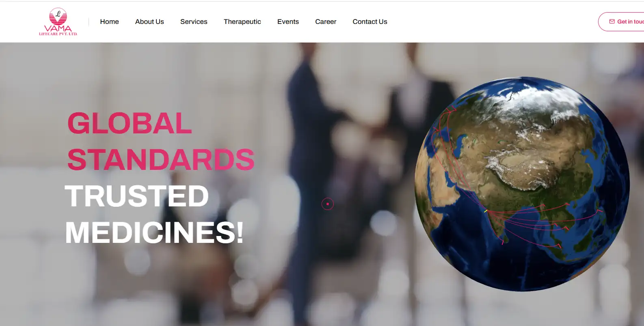Viewport: 644px width, 326px height.
Task: Click the Get in touch button
Action: tap(621, 22)
